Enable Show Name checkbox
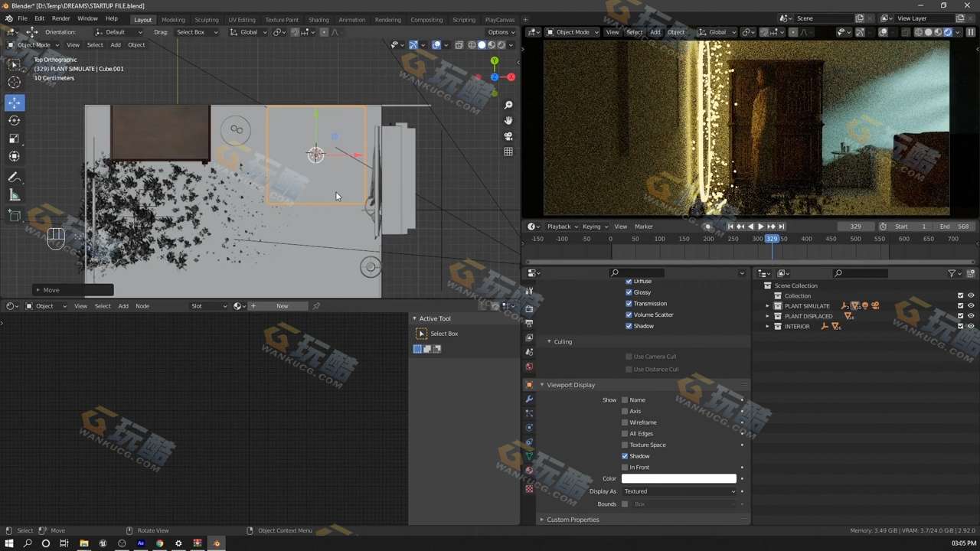The image size is (980, 551). [x=625, y=399]
